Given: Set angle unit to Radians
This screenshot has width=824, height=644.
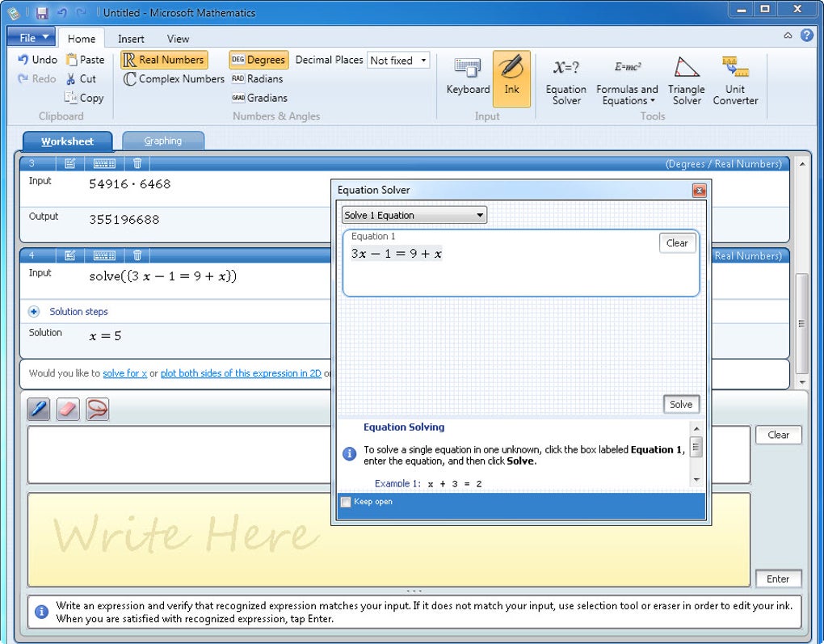Looking at the screenshot, I should point(258,79).
